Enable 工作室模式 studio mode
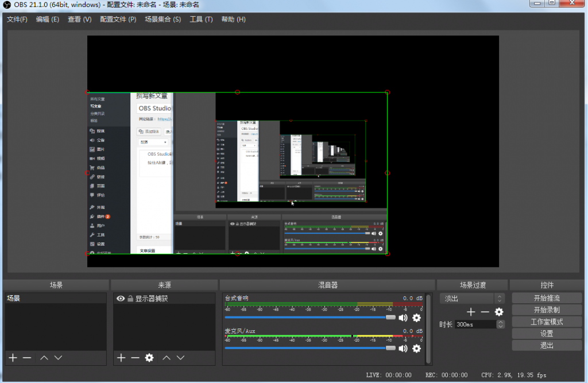 [x=547, y=322]
